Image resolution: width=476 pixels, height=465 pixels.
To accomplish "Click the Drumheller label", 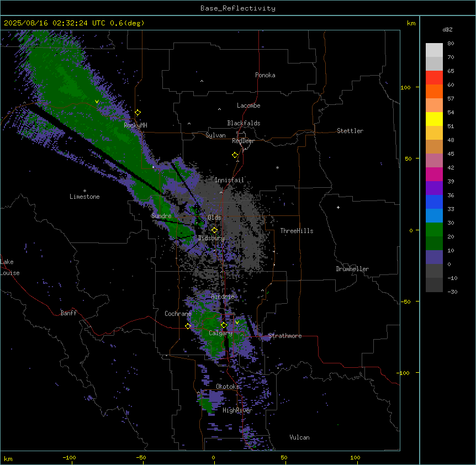I will [x=352, y=269].
